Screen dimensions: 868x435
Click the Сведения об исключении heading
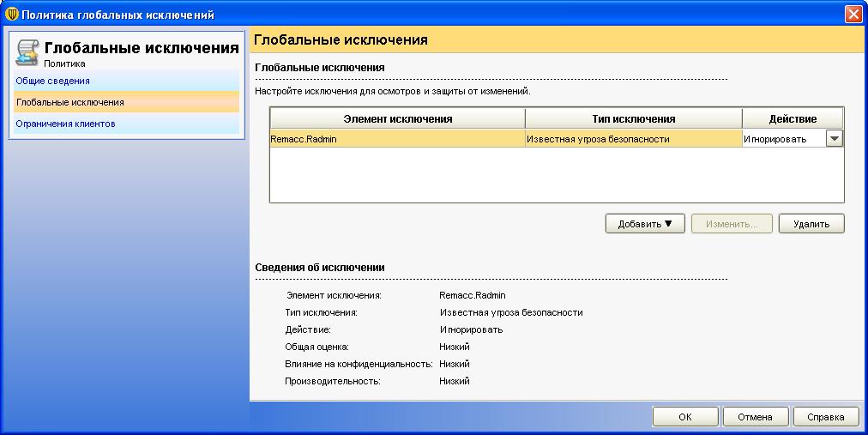(x=320, y=268)
